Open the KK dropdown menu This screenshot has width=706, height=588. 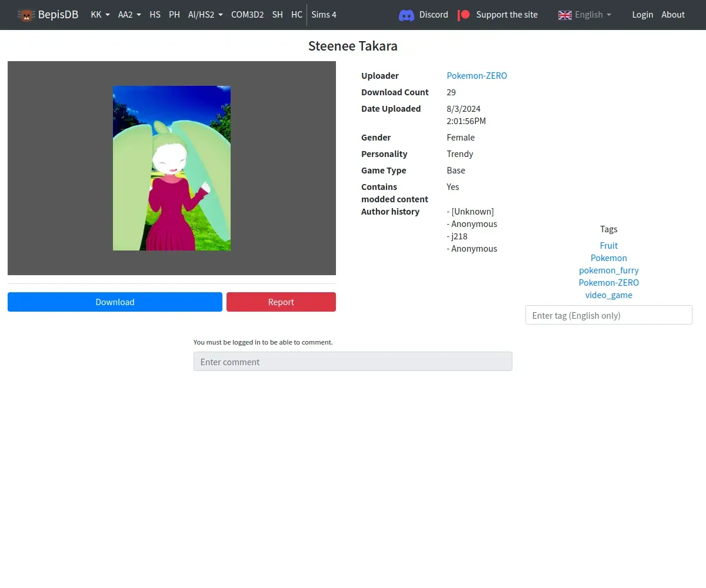100,15
